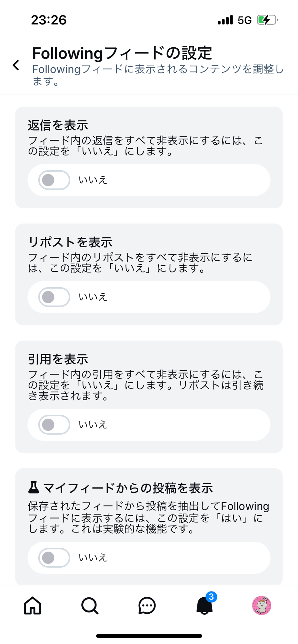Tap the blue notification count badge
The image size is (298, 644).
point(211,597)
